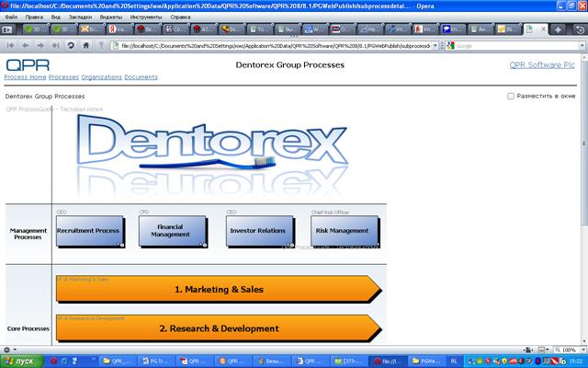
Task: Open the Financial Management process box
Action: (173, 231)
